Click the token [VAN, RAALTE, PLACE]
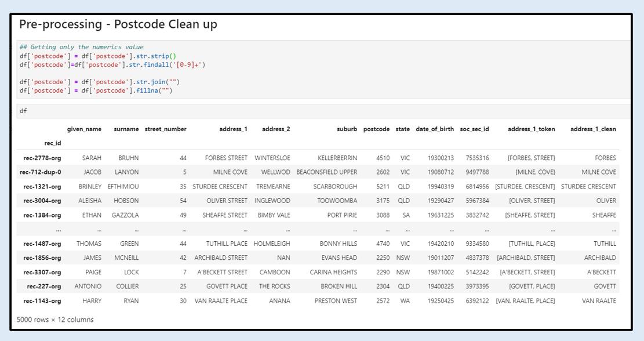Screen dimensions: 644x341 tap(525, 301)
